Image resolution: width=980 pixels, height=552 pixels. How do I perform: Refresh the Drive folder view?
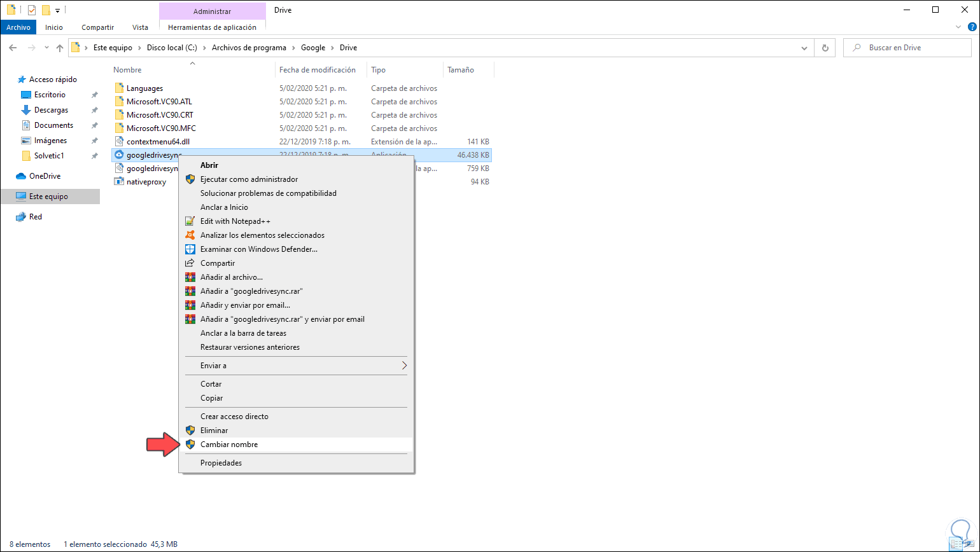tap(825, 48)
